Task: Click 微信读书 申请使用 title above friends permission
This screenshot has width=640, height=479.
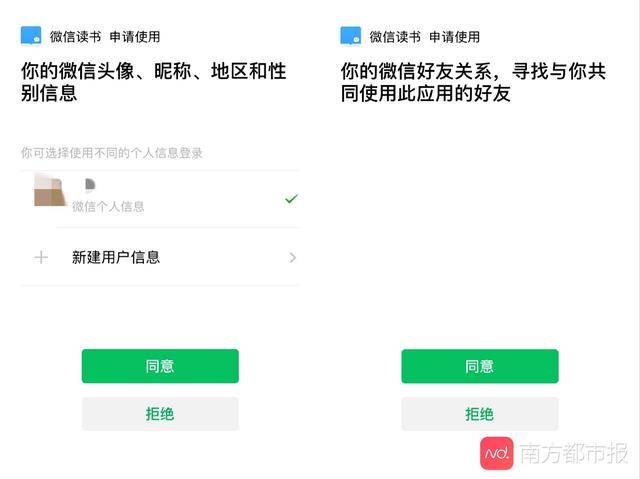Action: tap(424, 36)
